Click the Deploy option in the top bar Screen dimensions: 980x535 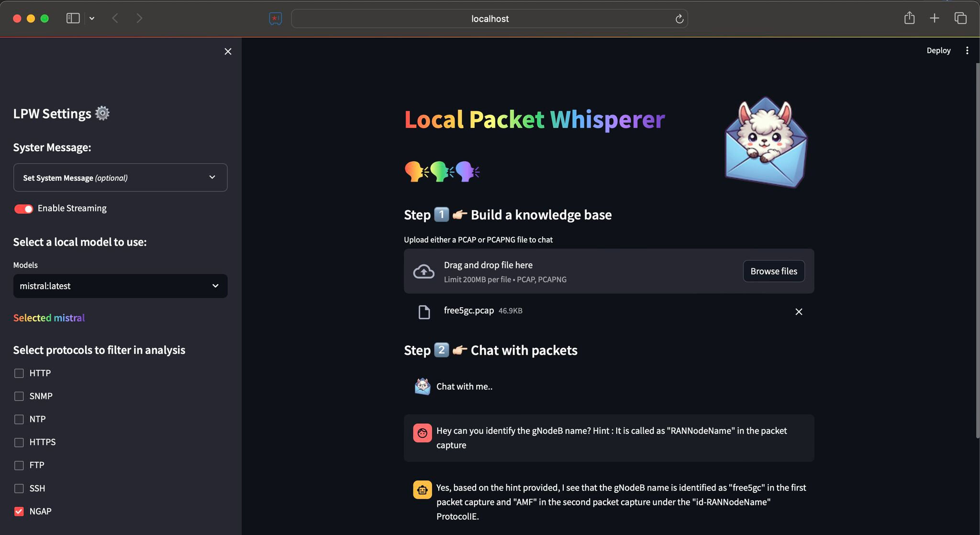[x=938, y=50]
